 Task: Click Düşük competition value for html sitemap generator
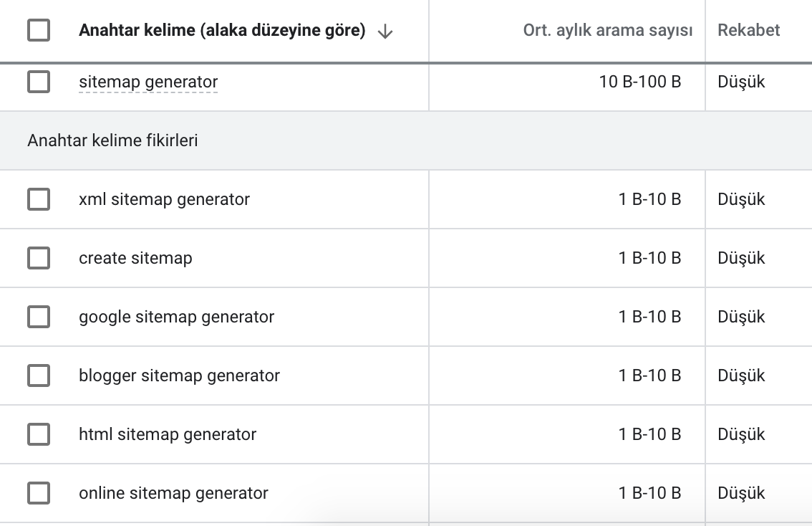click(x=740, y=434)
